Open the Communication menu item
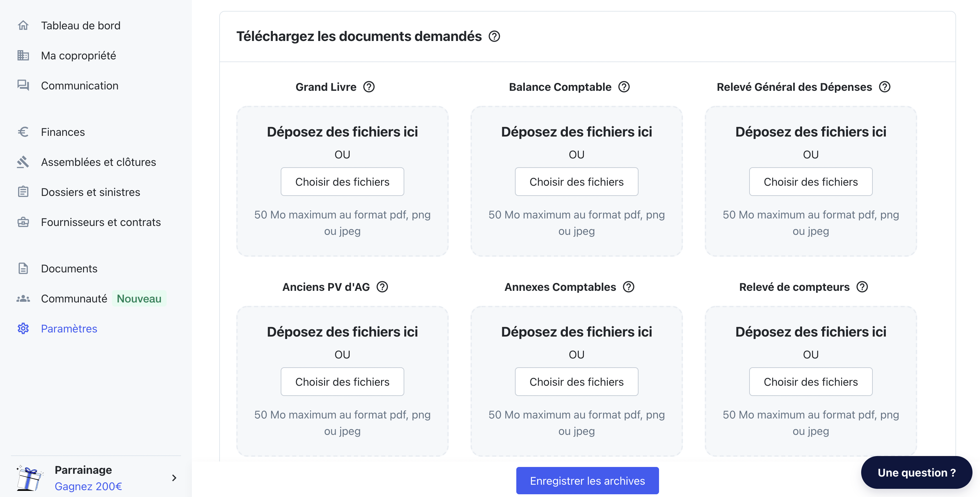Screen dimensions: 980x497 (80, 86)
